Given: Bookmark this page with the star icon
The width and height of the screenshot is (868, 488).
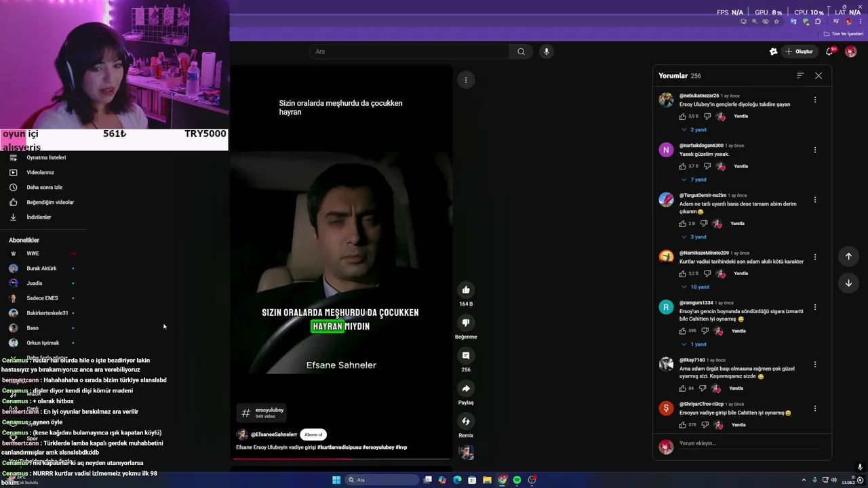Looking at the screenshot, I should (776, 22).
